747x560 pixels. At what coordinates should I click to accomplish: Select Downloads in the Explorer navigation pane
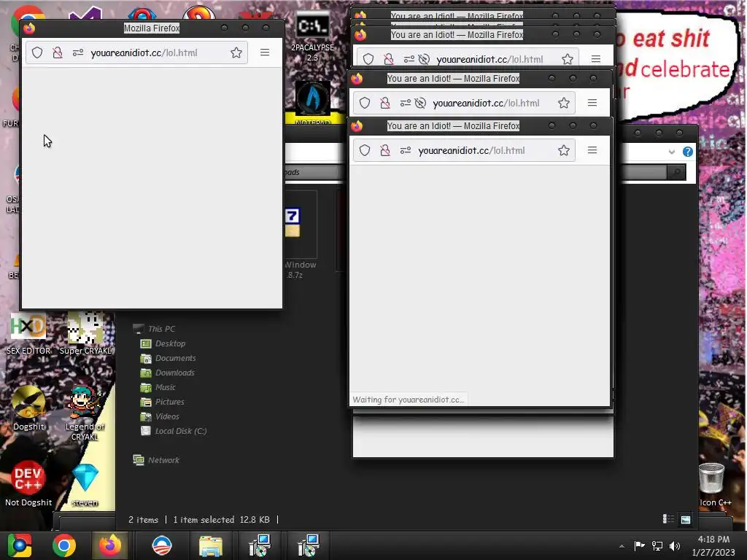(x=168, y=373)
